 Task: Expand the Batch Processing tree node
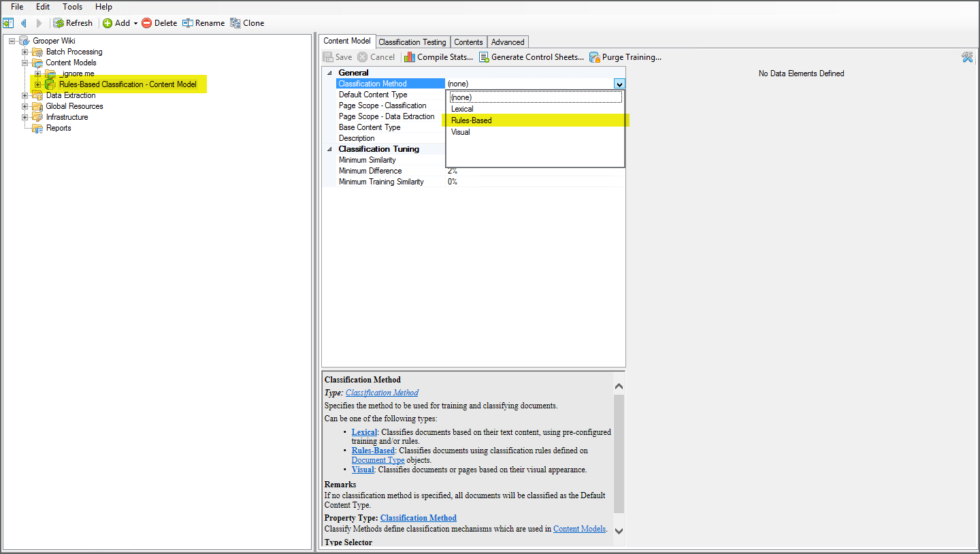[x=25, y=52]
